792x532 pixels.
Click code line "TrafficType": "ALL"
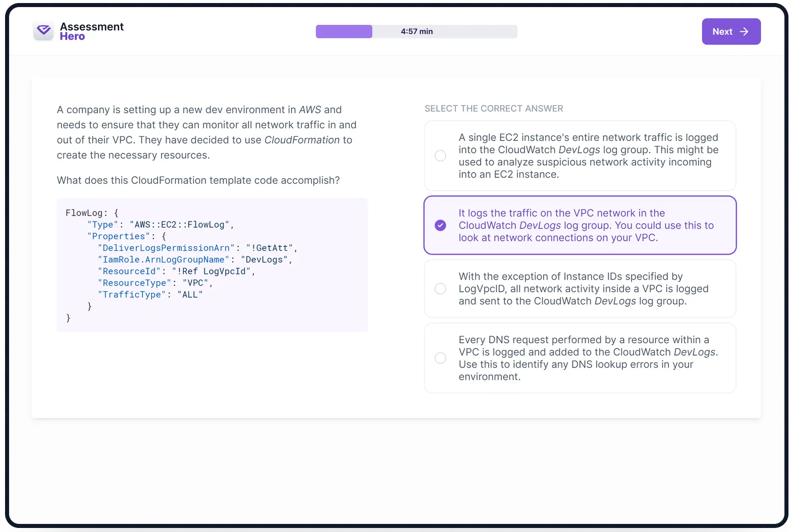tap(150, 294)
